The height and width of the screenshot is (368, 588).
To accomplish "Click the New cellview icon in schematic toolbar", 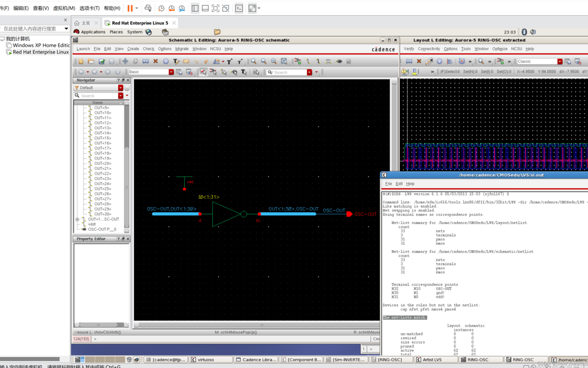I will 81,61.
